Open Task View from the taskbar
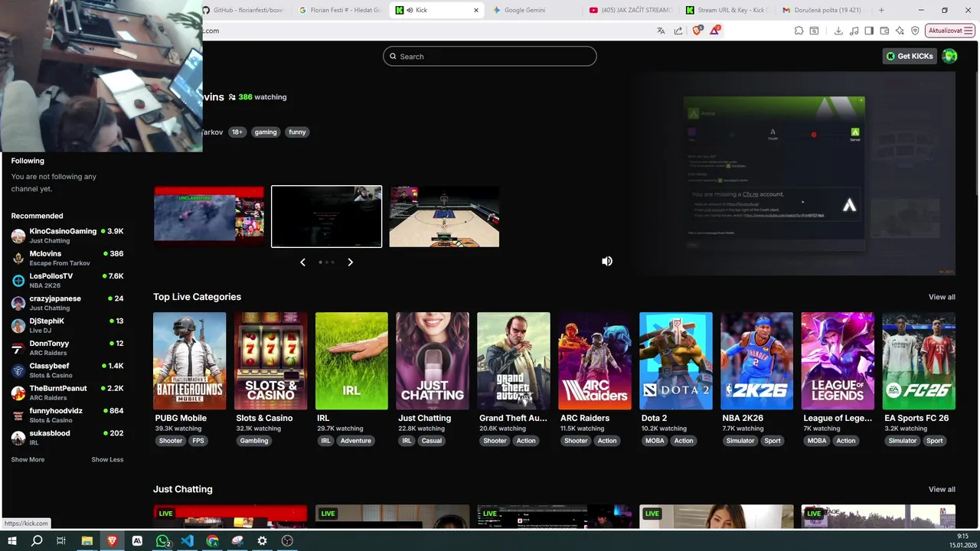980x551 pixels. pyautogui.click(x=61, y=540)
